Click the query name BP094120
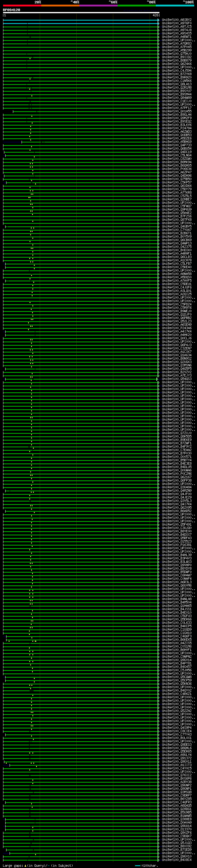The image size is (197, 868). pyautogui.click(x=12, y=10)
